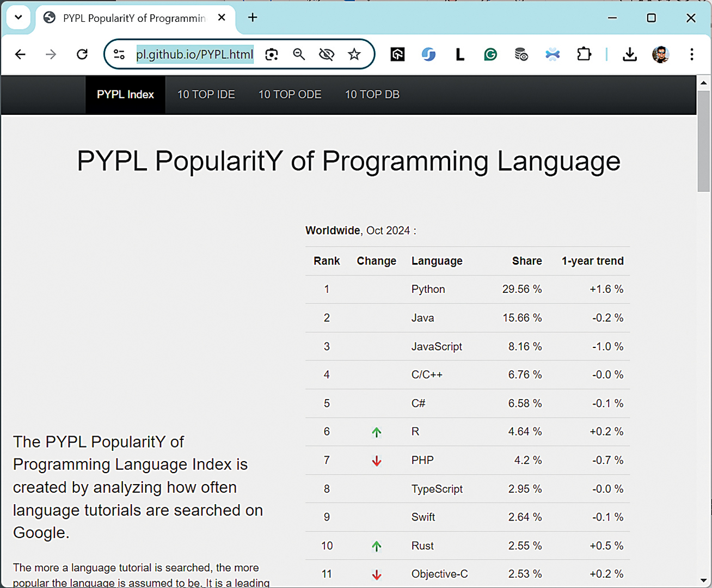712x588 pixels.
Task: Click the blue swirl extension icon
Action: (429, 54)
